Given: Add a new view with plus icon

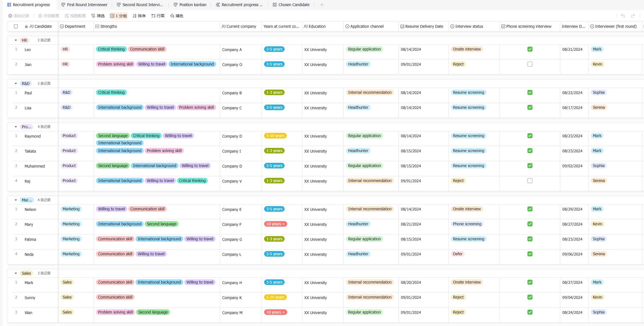Looking at the screenshot, I should [x=322, y=5].
